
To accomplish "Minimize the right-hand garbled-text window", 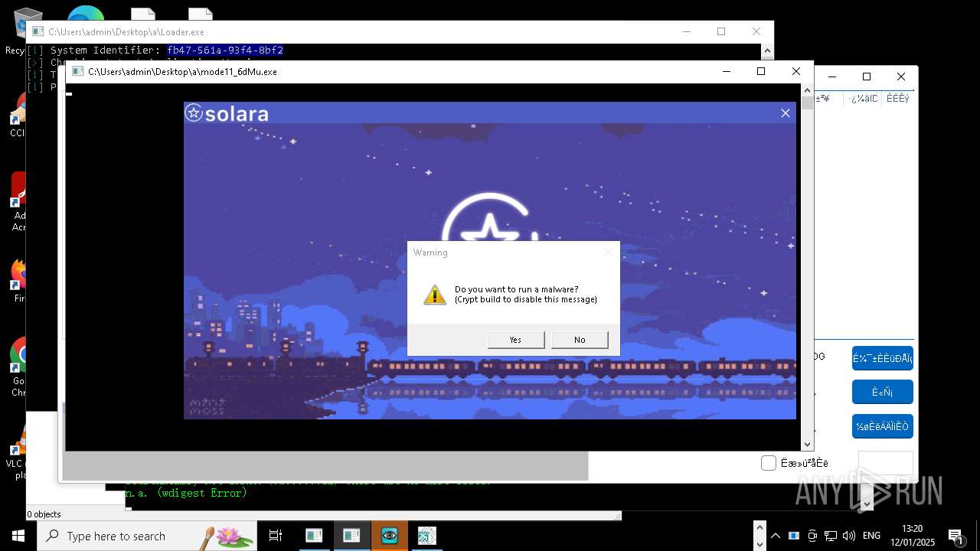I will 831,77.
